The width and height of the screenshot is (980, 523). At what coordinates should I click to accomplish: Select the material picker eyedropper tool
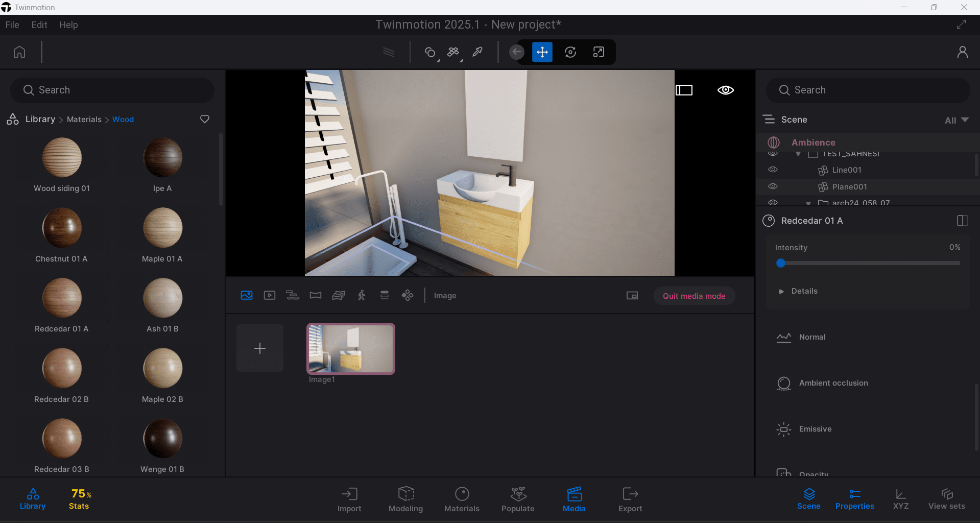477,52
